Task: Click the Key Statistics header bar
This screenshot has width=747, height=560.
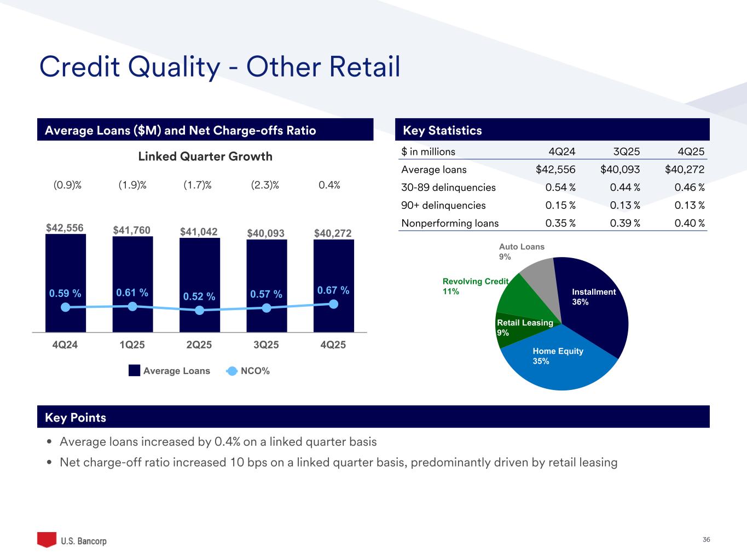Action: point(552,130)
